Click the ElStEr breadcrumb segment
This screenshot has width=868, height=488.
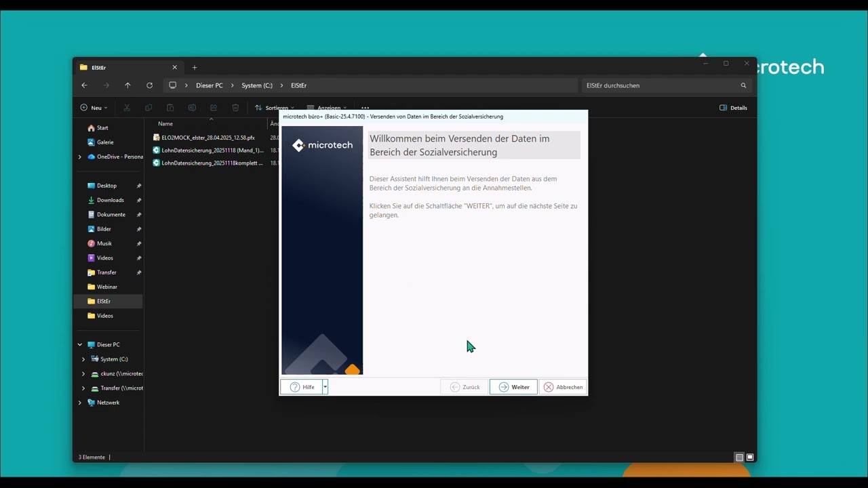pos(299,85)
